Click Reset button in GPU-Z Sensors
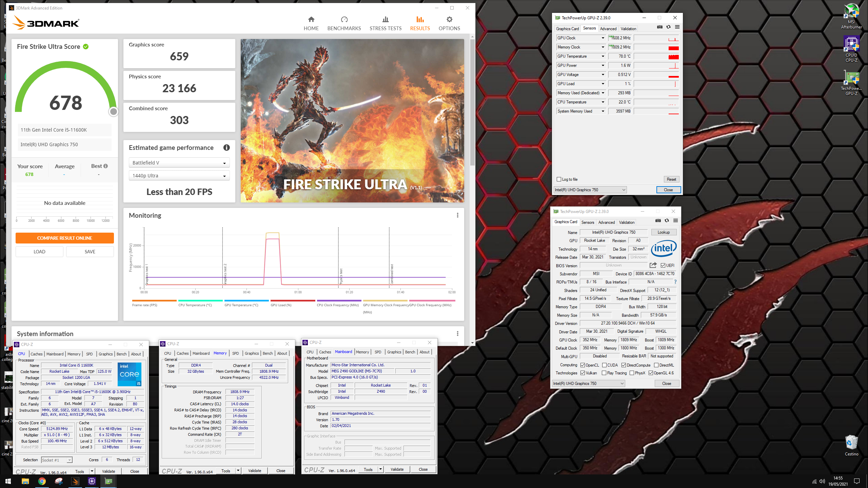This screenshot has height=488, width=868. click(x=671, y=179)
